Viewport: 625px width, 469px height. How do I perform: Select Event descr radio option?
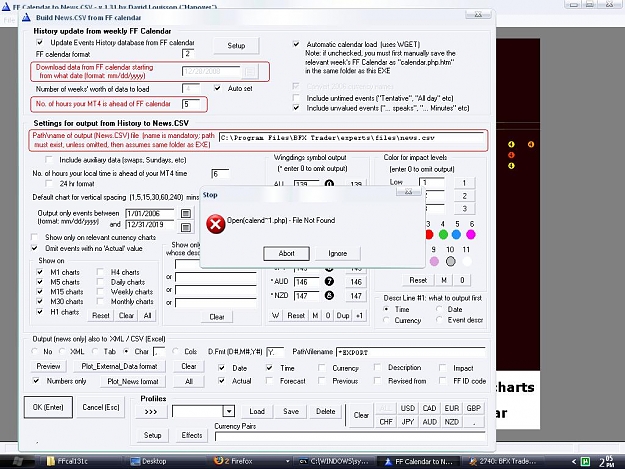(x=439, y=320)
